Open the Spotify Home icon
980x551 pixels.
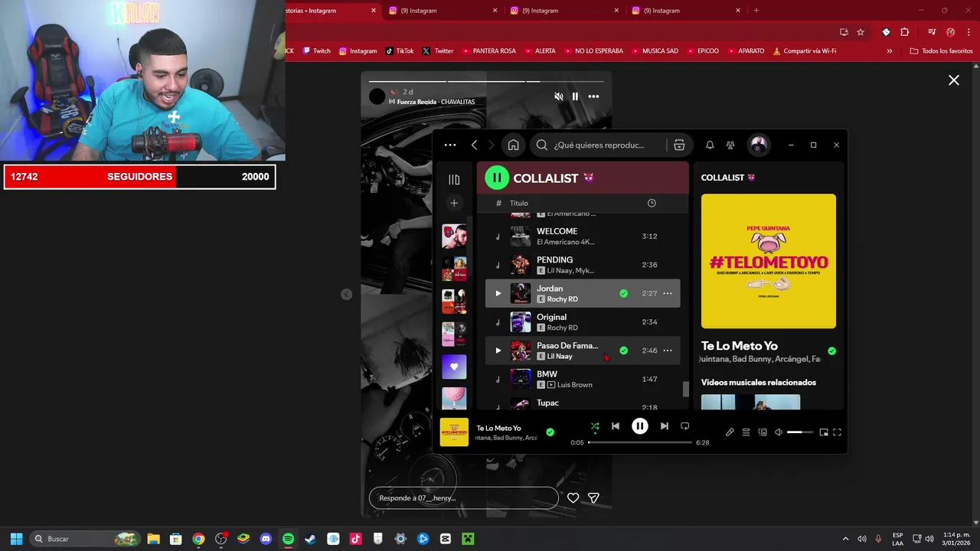514,145
